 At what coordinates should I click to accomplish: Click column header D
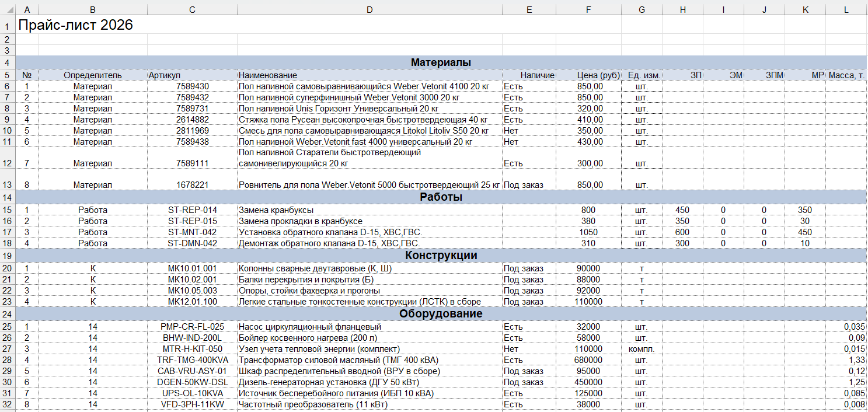(369, 9)
